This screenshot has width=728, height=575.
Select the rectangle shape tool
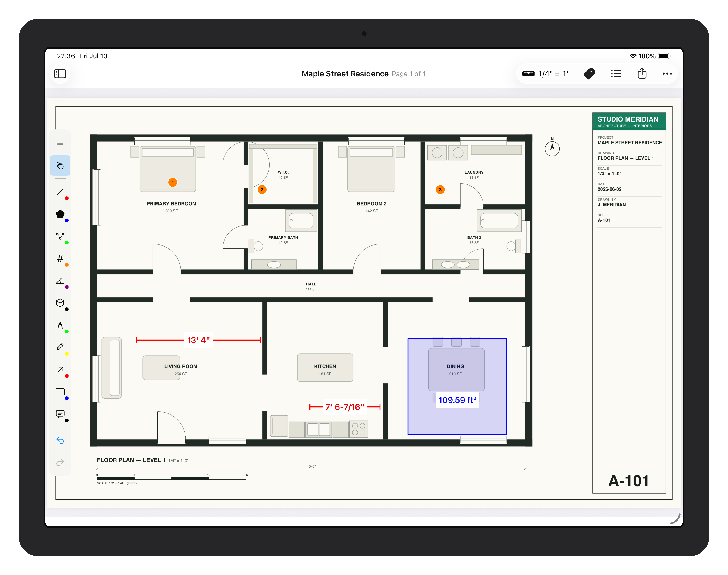point(60,392)
